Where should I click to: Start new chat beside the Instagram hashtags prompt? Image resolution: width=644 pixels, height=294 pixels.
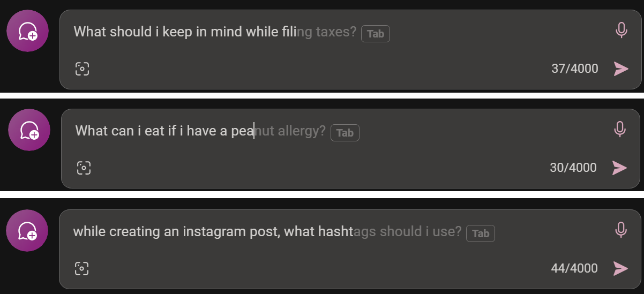click(x=27, y=231)
